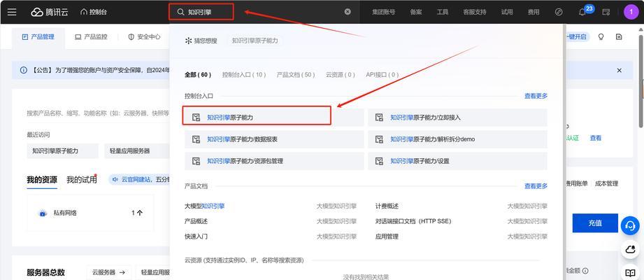Image resolution: width=644 pixels, height=280 pixels.
Task: Switch to the 安全中心 tab
Action: point(144,36)
